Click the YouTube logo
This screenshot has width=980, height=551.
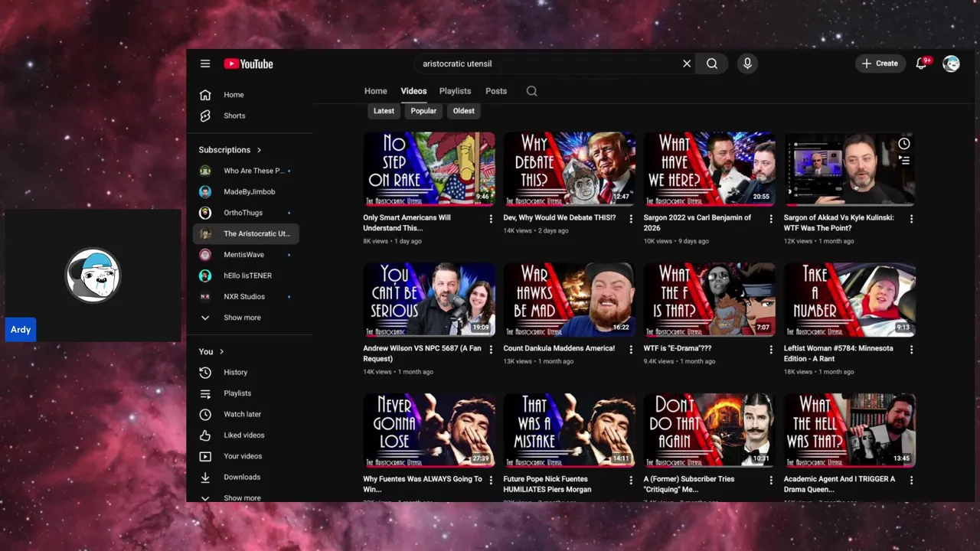coord(248,64)
